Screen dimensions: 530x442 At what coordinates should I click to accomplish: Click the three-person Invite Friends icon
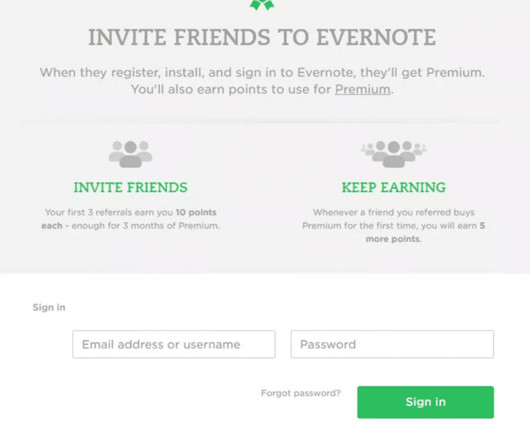(130, 154)
